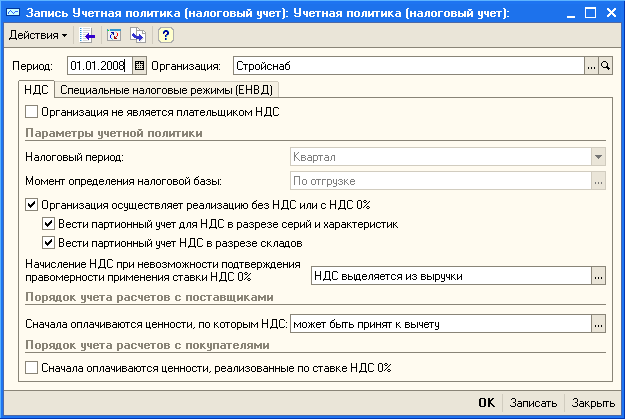This screenshot has height=419, width=625.
Task: Uncheck 'Организация осуществляет реализацию без НДС' checkbox
Action: (32, 205)
